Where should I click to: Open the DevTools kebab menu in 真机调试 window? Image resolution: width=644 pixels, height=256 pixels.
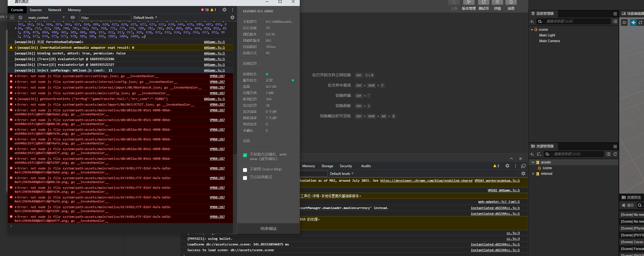coord(232,10)
